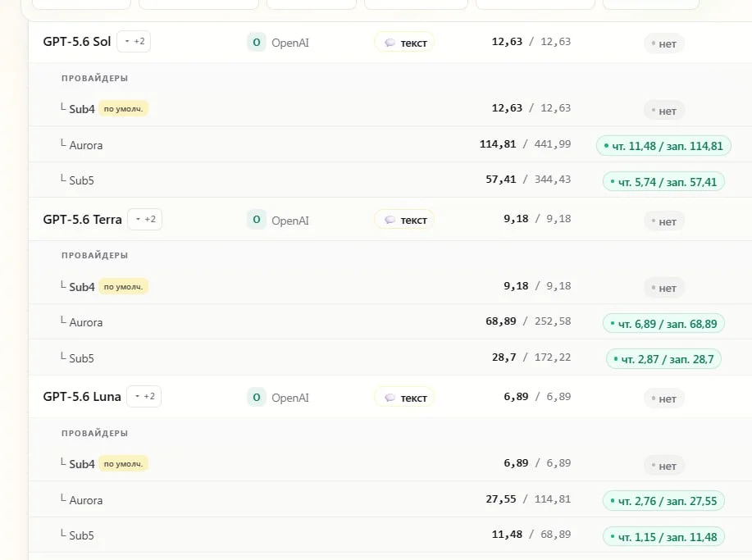The width and height of the screenshot is (752, 560).
Task: Click the по умолч. tag under GPT-5.6 Terra
Action: tap(123, 287)
